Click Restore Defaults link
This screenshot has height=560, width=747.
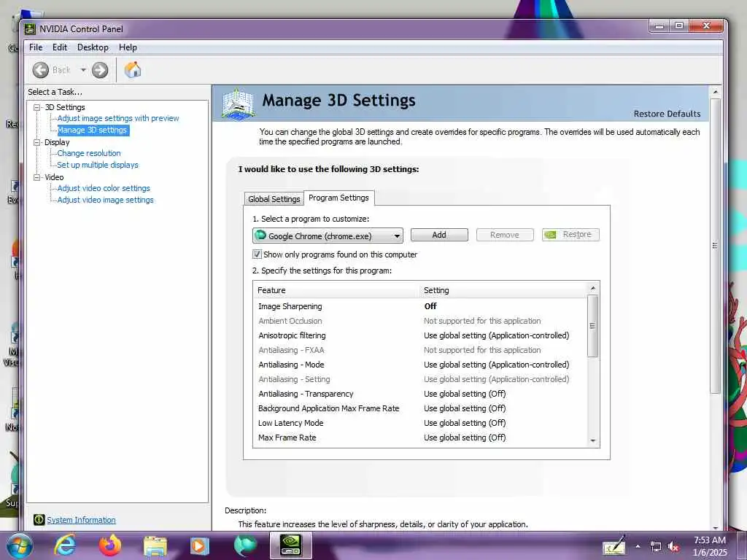(x=667, y=114)
